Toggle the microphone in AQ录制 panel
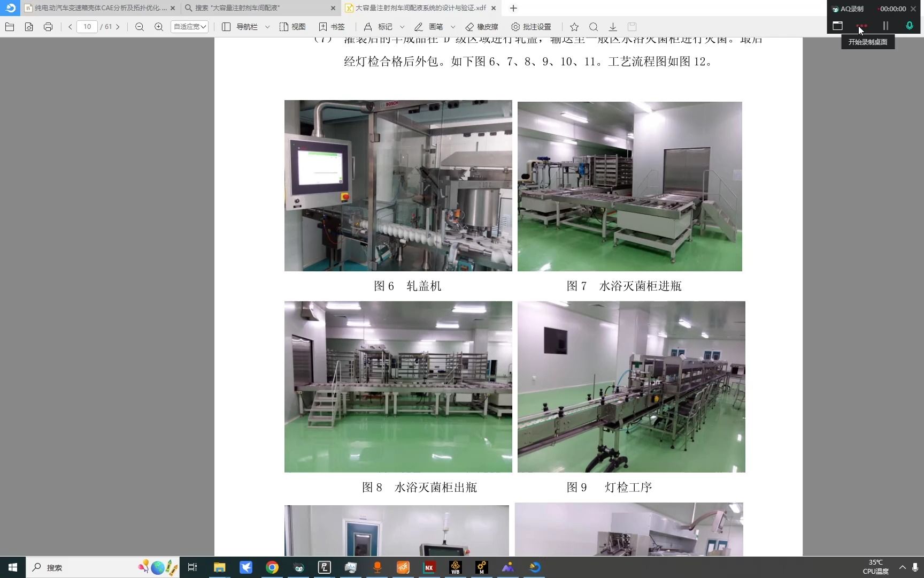924x578 pixels. click(909, 26)
